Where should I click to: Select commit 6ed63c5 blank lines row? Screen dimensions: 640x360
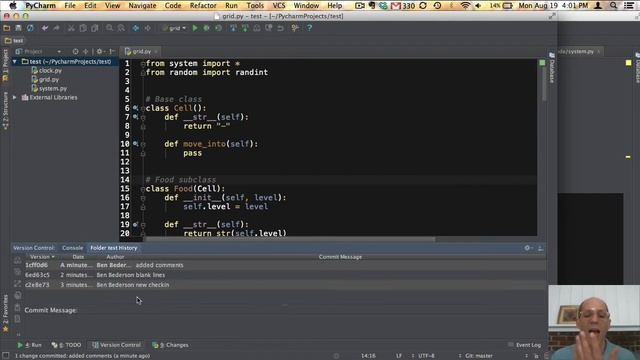coord(285,275)
